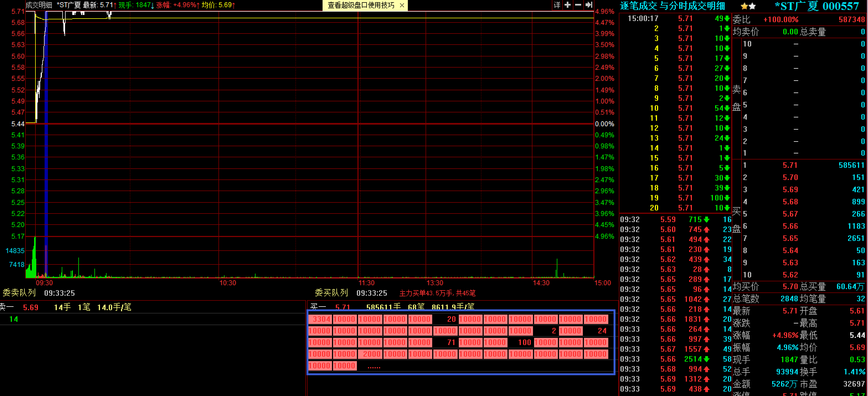868x396 pixels.
Task: Select tick row number 19 with 100
Action: pyautogui.click(x=675, y=198)
